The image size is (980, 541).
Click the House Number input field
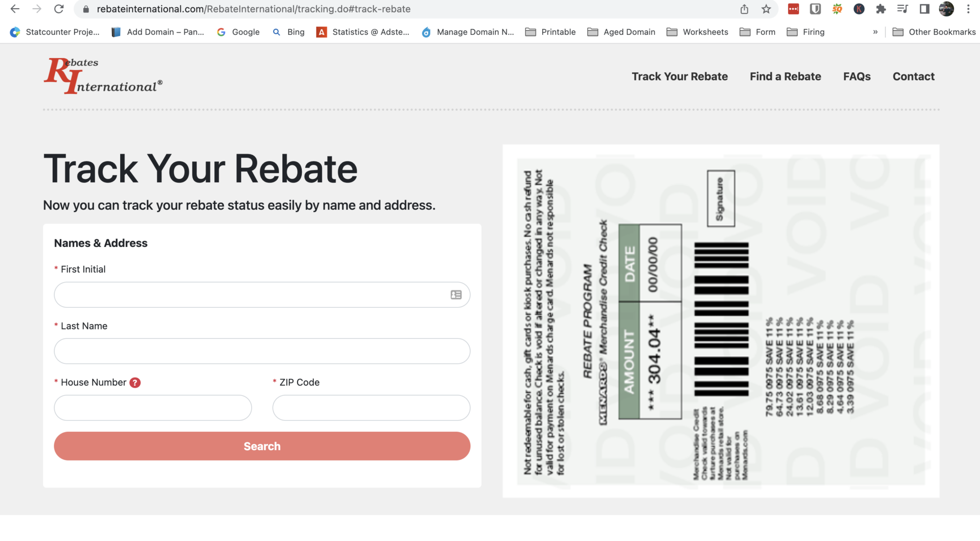coord(153,407)
